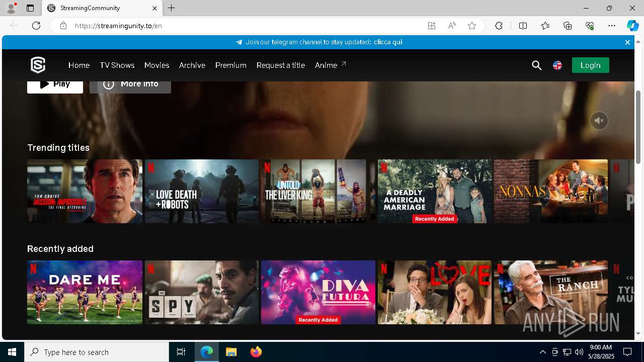The image size is (644, 362).
Task: Open the Dare Me thumbnail
Action: click(85, 292)
